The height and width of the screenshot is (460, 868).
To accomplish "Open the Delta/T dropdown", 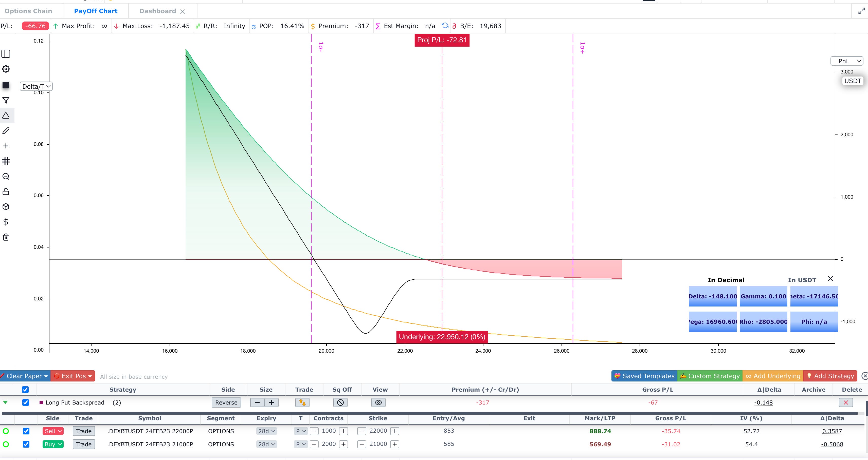I will (36, 86).
